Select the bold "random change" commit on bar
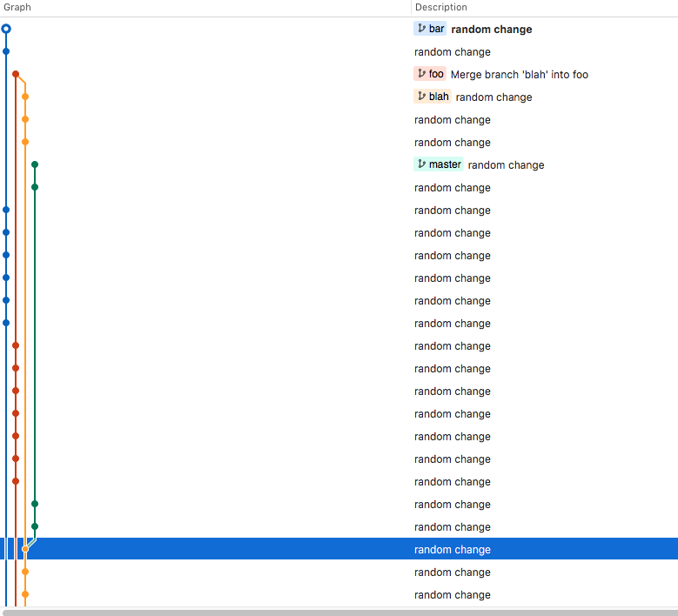The width and height of the screenshot is (678, 616). click(x=492, y=30)
